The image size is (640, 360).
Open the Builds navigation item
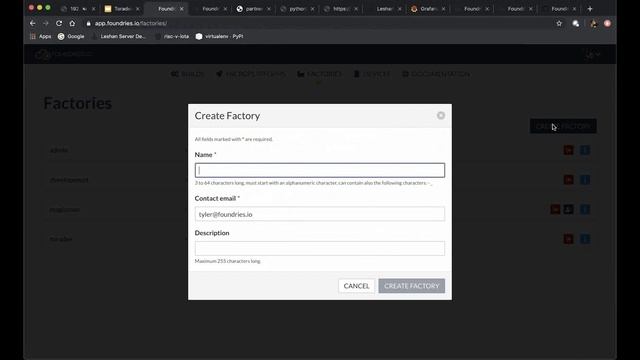(x=188, y=74)
